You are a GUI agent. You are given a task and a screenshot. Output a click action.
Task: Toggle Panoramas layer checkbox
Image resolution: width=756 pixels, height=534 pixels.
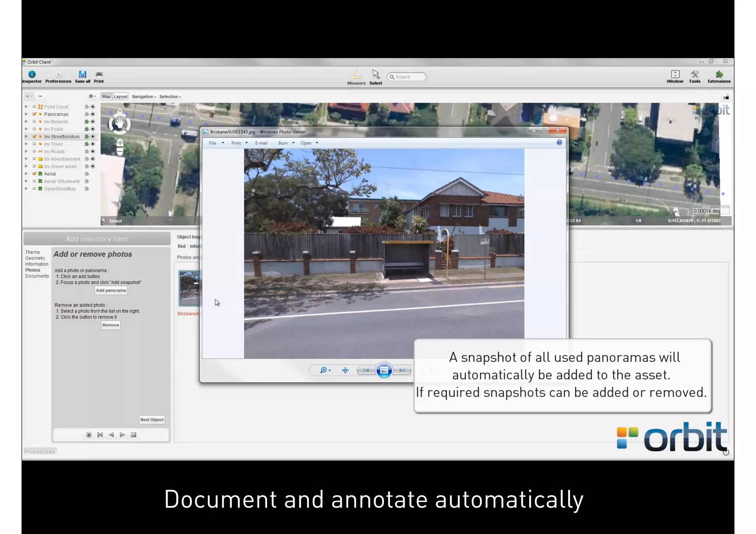[34, 114]
